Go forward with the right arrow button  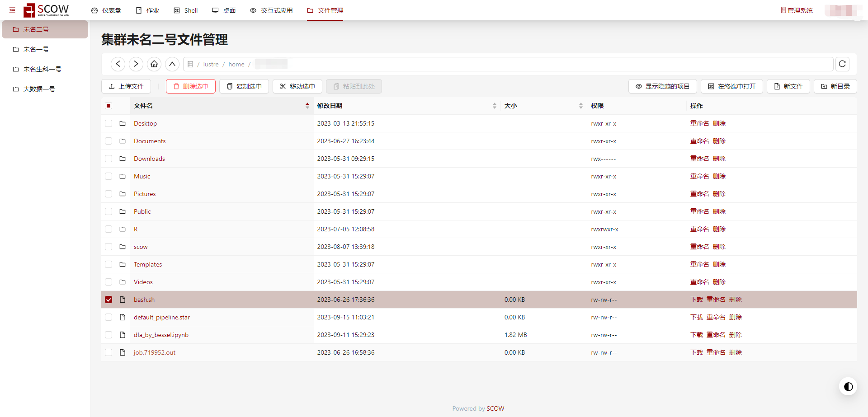click(x=136, y=64)
